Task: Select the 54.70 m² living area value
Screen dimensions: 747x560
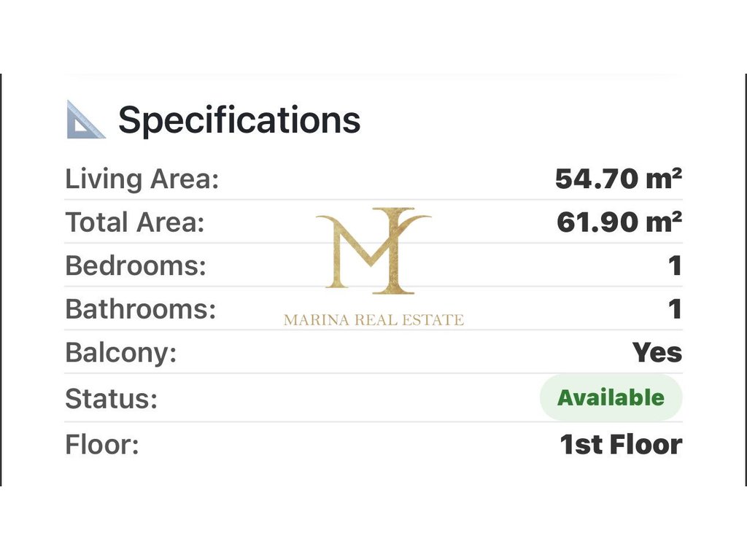Action: point(619,179)
